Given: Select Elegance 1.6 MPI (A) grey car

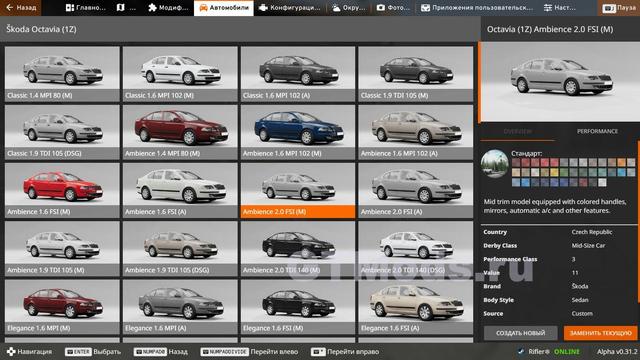Looking at the screenshot, I should coord(180,307).
